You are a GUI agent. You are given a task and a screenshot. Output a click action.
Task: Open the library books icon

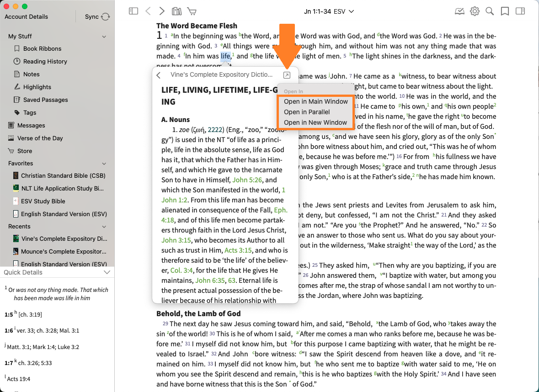[176, 11]
